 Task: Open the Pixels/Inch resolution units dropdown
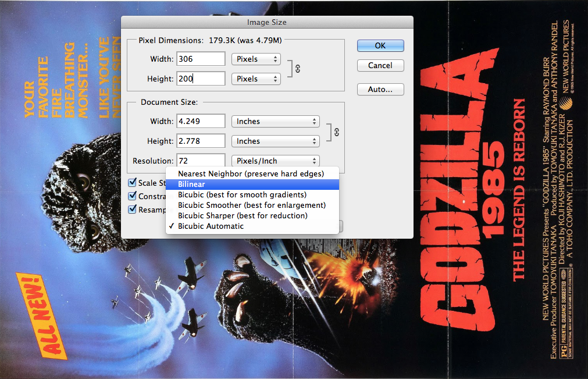coord(276,161)
